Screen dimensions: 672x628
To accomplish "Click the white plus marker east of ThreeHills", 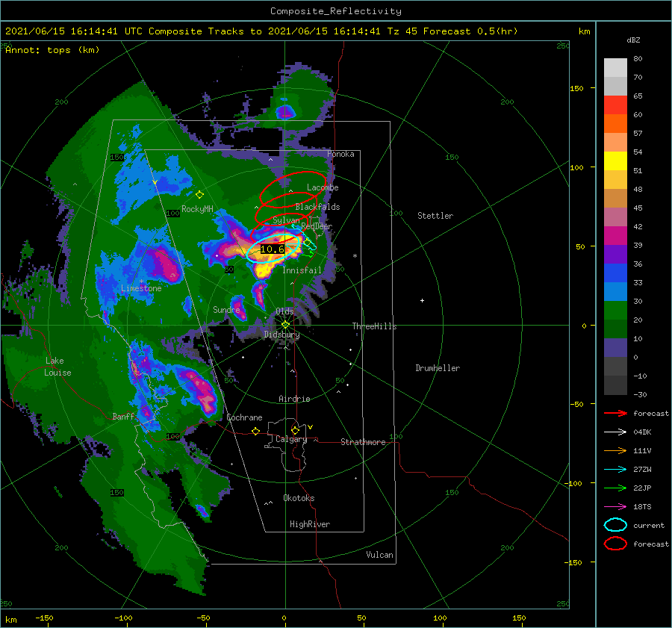I will 422,300.
